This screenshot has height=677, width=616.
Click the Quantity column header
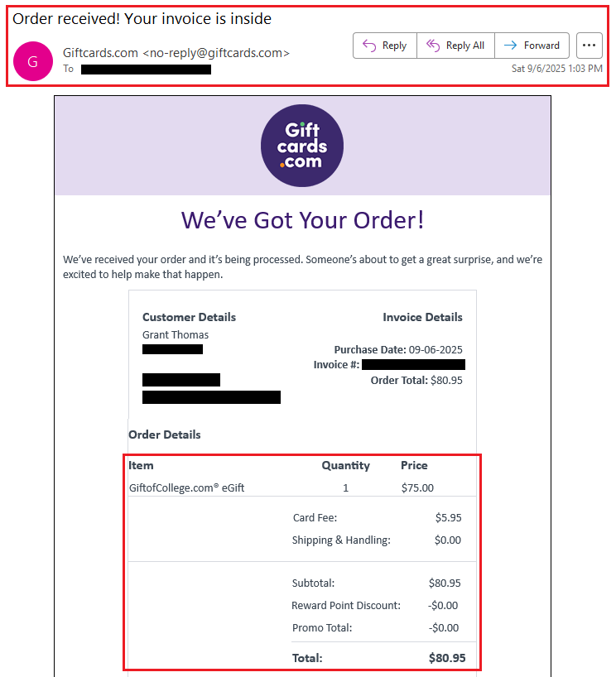click(345, 465)
